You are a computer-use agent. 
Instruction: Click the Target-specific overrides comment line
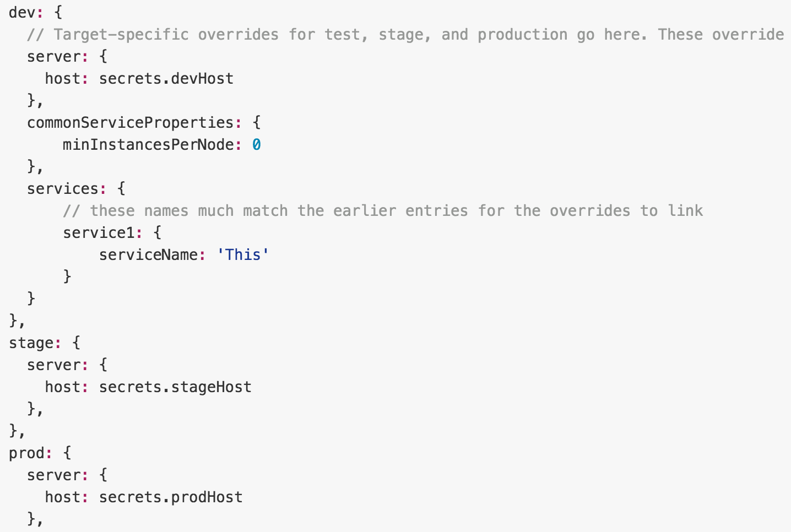click(x=405, y=35)
